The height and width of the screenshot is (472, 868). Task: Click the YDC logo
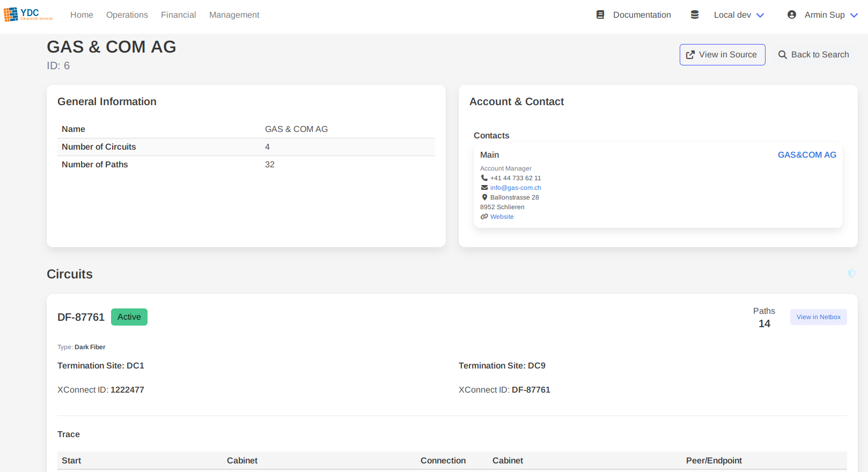(x=28, y=14)
